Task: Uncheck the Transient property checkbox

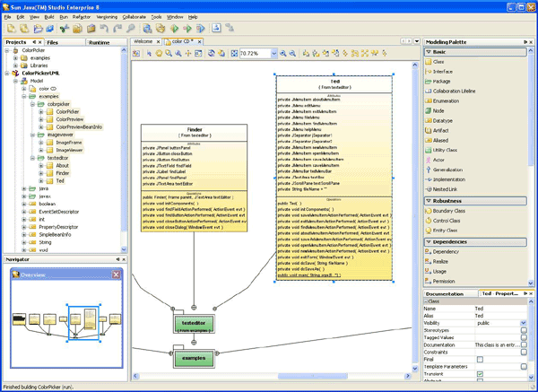Action: [x=481, y=373]
